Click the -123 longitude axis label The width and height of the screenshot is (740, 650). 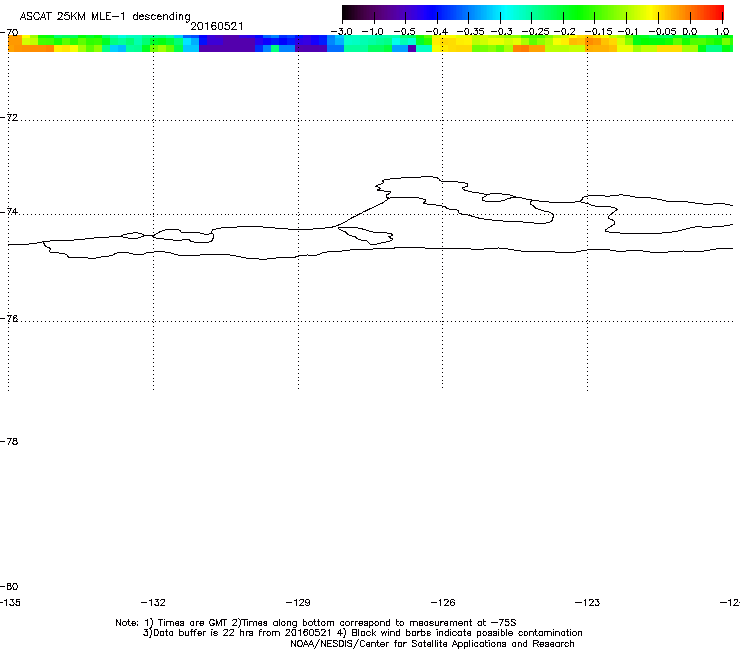(x=587, y=602)
